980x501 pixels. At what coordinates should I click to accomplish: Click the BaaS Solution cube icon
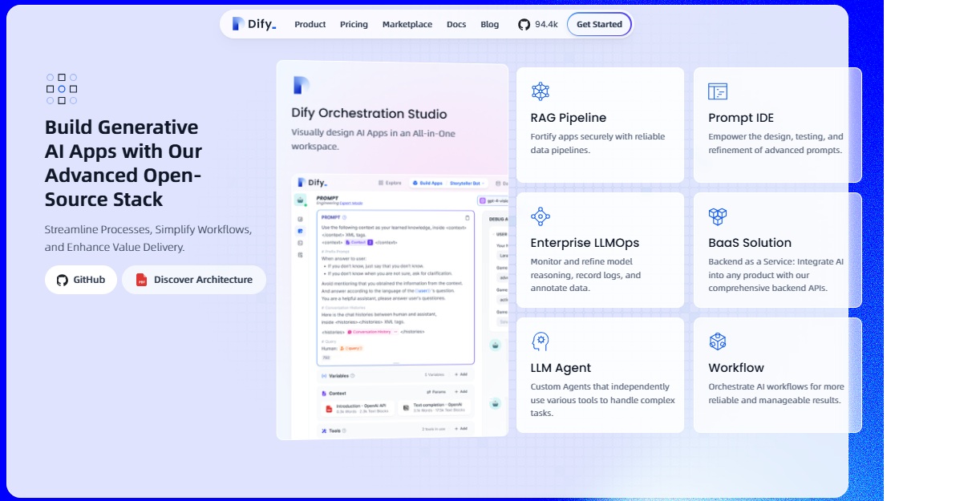click(x=718, y=216)
